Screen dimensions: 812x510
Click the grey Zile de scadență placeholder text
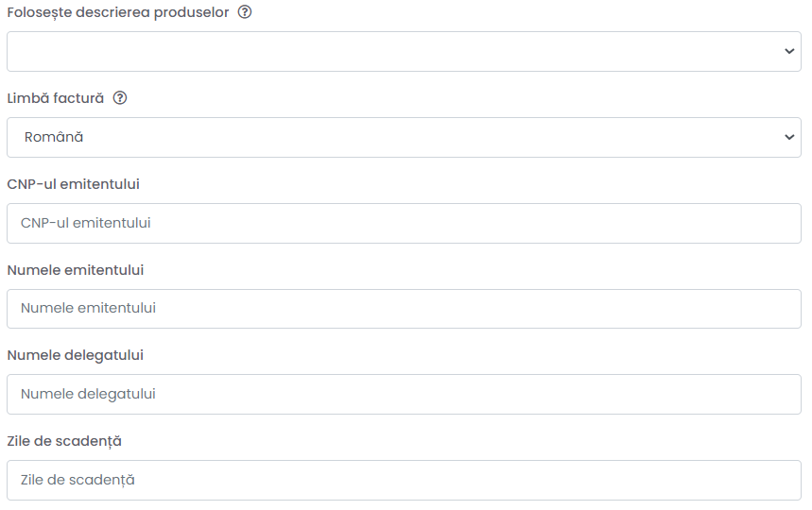78,480
